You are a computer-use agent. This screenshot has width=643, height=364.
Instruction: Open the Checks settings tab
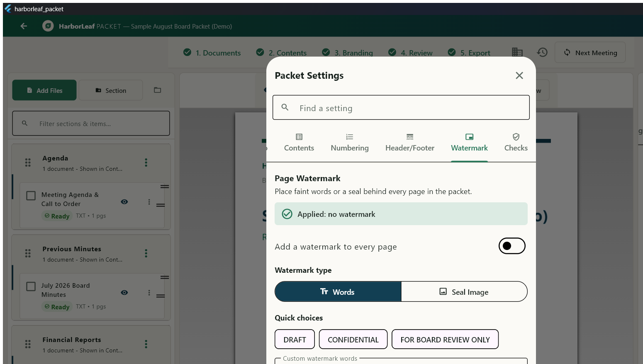[516, 143]
